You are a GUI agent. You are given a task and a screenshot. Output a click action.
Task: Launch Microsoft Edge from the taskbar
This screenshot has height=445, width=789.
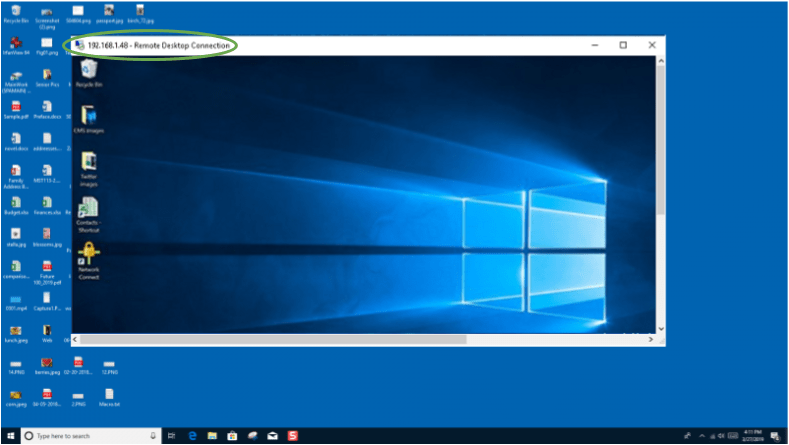(192, 436)
